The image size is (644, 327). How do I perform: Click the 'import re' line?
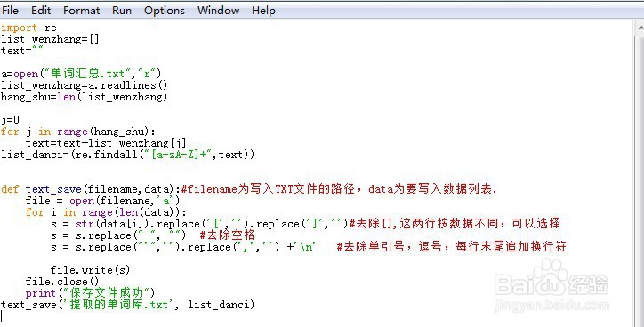coord(28,28)
